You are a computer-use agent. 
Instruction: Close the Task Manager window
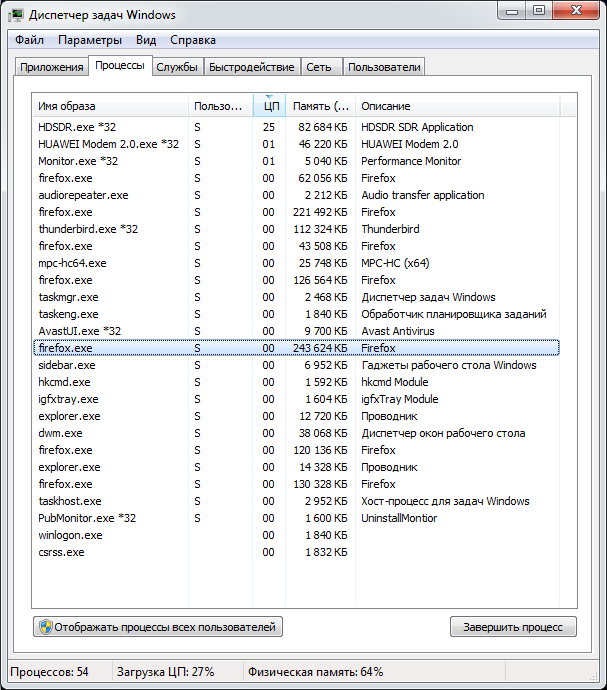tap(576, 11)
